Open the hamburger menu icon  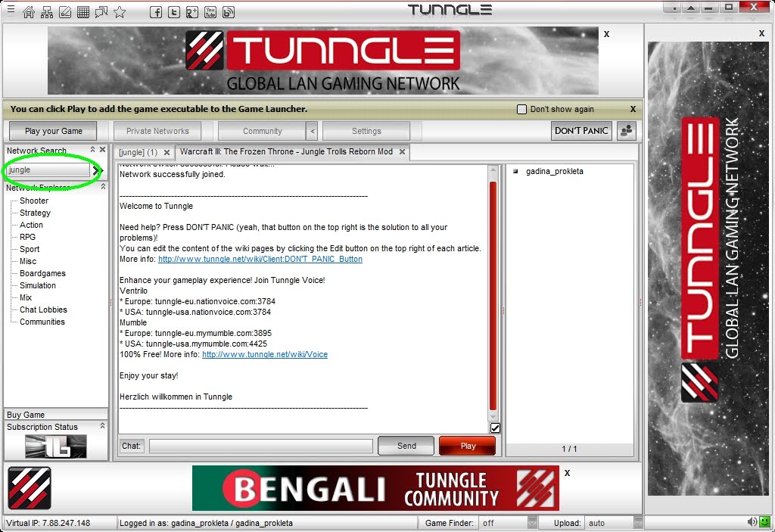click(11, 9)
